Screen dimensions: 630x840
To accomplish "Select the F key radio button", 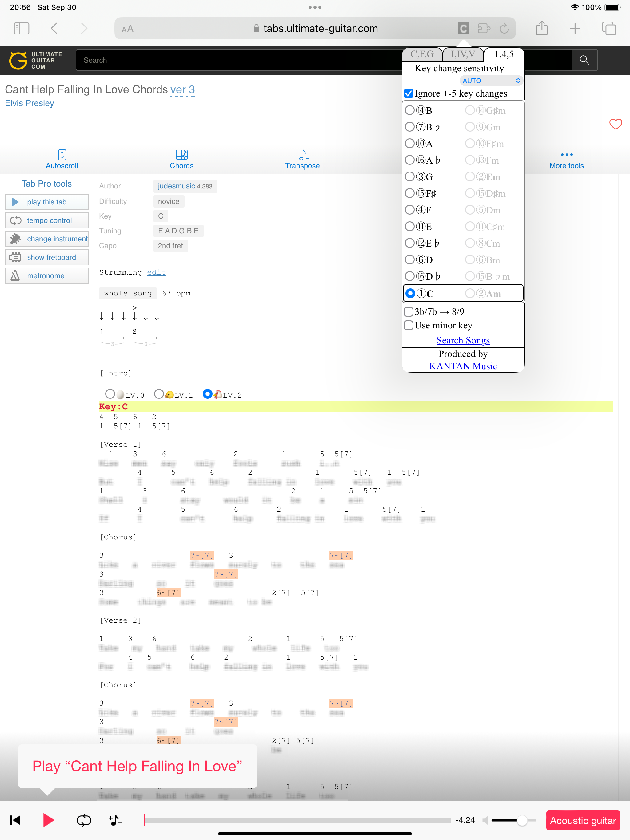I will point(410,210).
